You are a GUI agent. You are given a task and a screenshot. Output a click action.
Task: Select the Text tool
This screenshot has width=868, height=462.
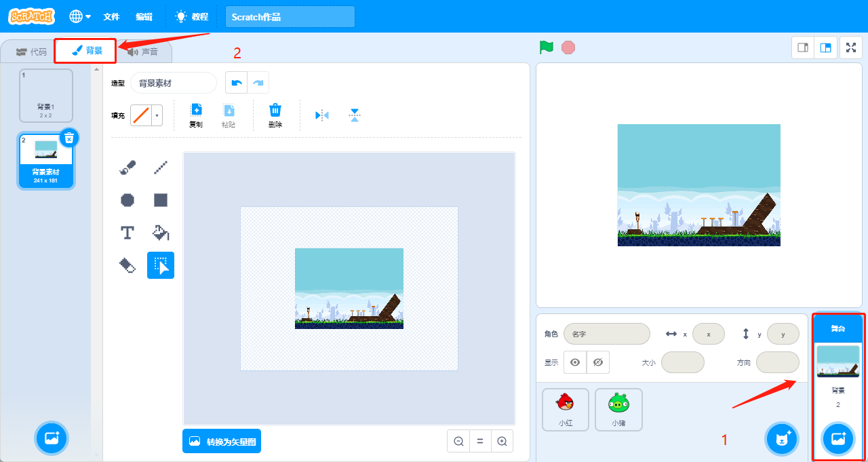click(x=127, y=233)
